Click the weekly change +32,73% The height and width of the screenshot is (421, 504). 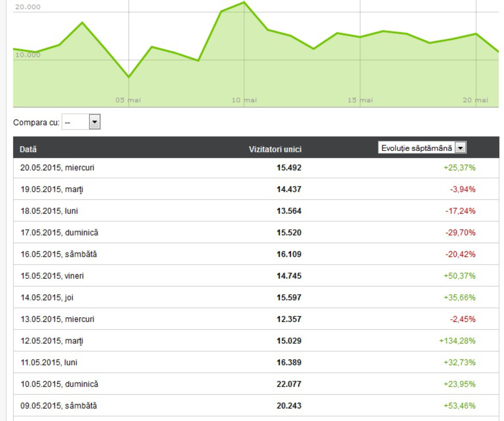tap(459, 362)
